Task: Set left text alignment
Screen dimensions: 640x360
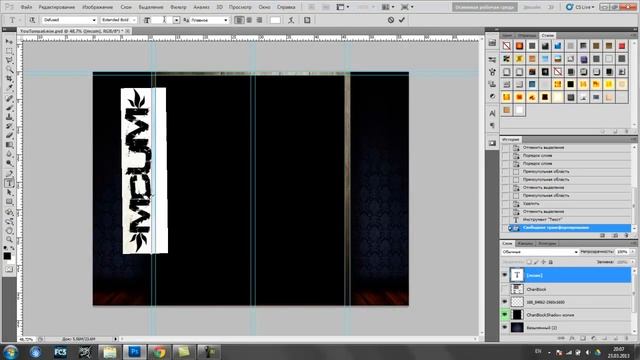Action: pos(240,20)
